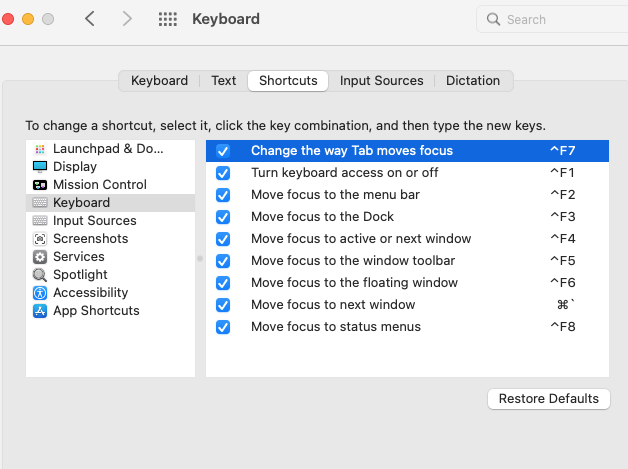628x469 pixels.
Task: Show all preferences with grid icon
Action: pyautogui.click(x=168, y=19)
